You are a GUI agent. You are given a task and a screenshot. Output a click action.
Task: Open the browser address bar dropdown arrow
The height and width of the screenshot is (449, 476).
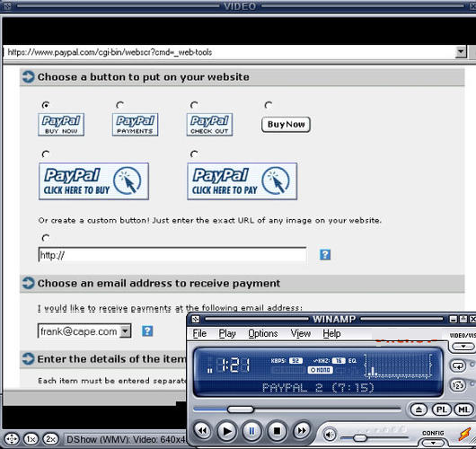(461, 52)
